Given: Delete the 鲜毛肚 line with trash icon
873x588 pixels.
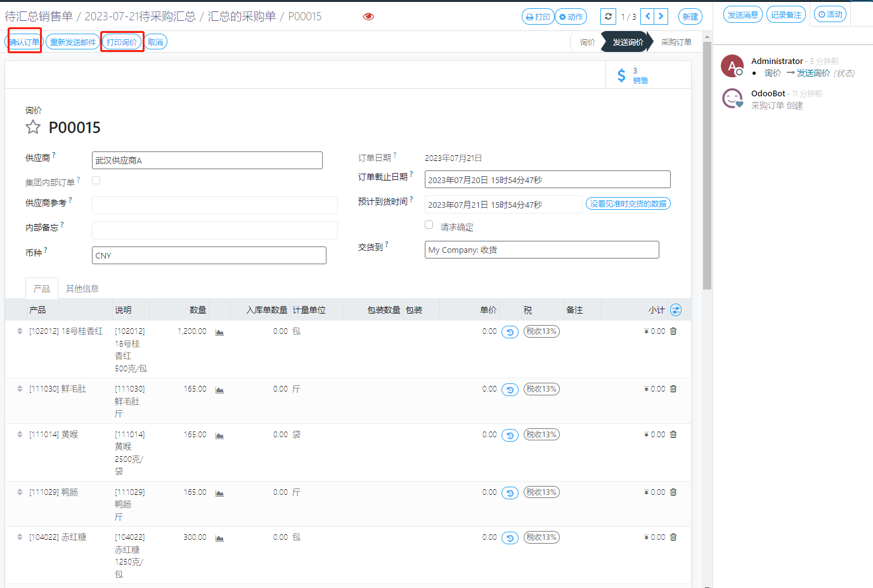Looking at the screenshot, I should (x=673, y=389).
